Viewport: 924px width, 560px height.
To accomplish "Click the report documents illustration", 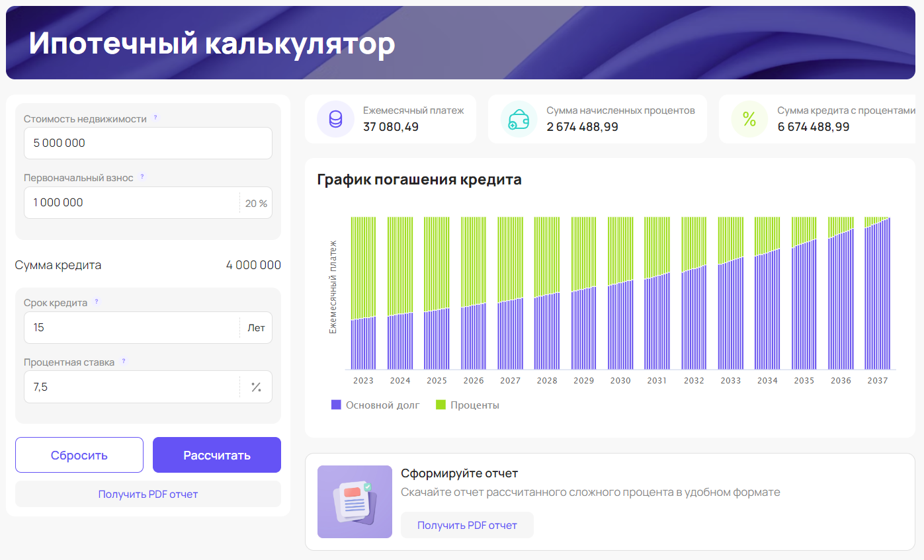I will point(355,502).
